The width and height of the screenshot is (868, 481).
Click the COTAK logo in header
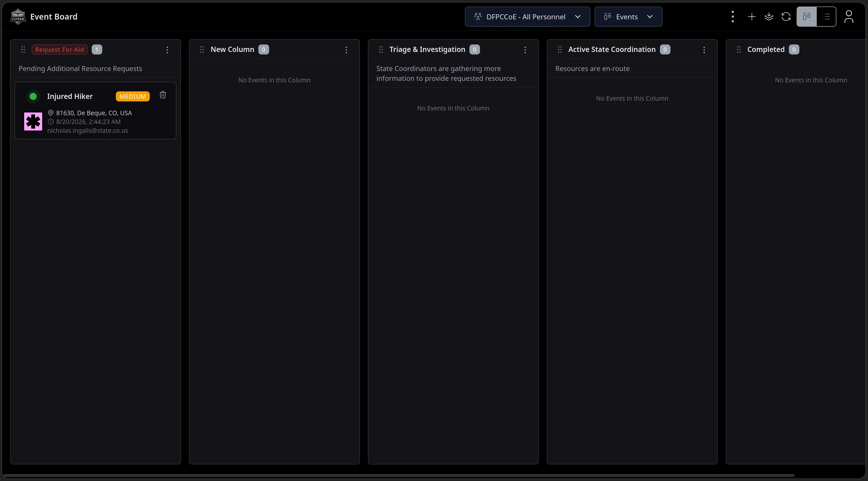pos(18,17)
